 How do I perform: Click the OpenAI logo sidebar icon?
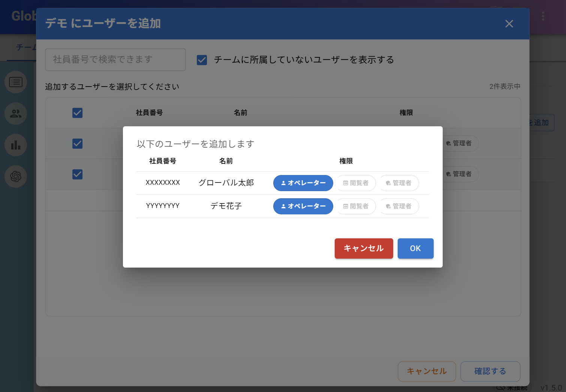(x=16, y=177)
